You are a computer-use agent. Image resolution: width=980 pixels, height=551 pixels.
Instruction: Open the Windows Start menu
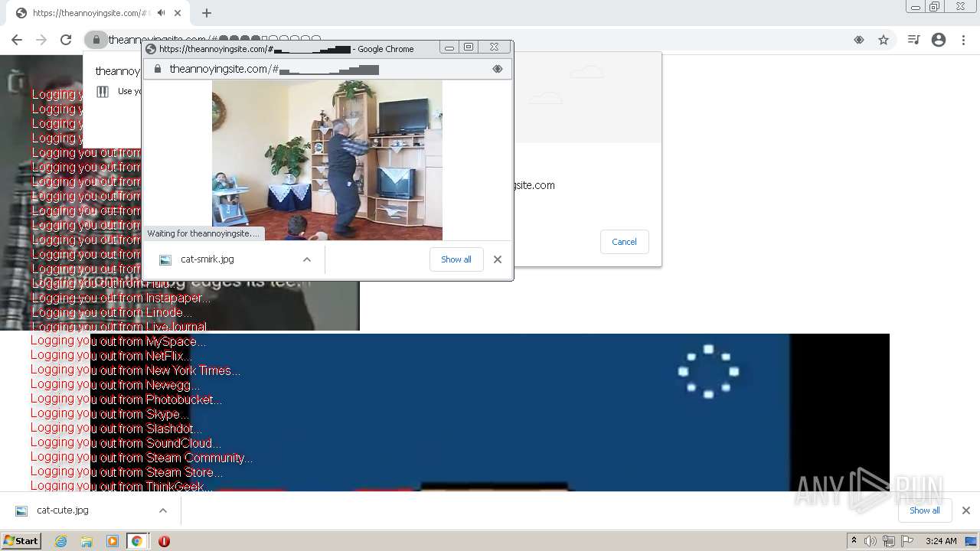coord(21,541)
